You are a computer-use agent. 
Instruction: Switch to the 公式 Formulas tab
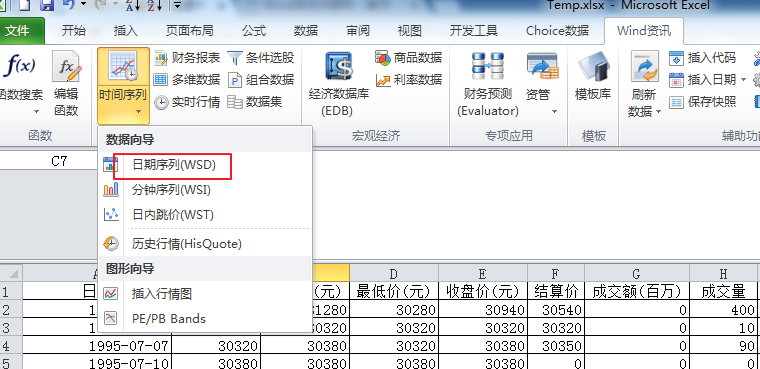pyautogui.click(x=254, y=31)
